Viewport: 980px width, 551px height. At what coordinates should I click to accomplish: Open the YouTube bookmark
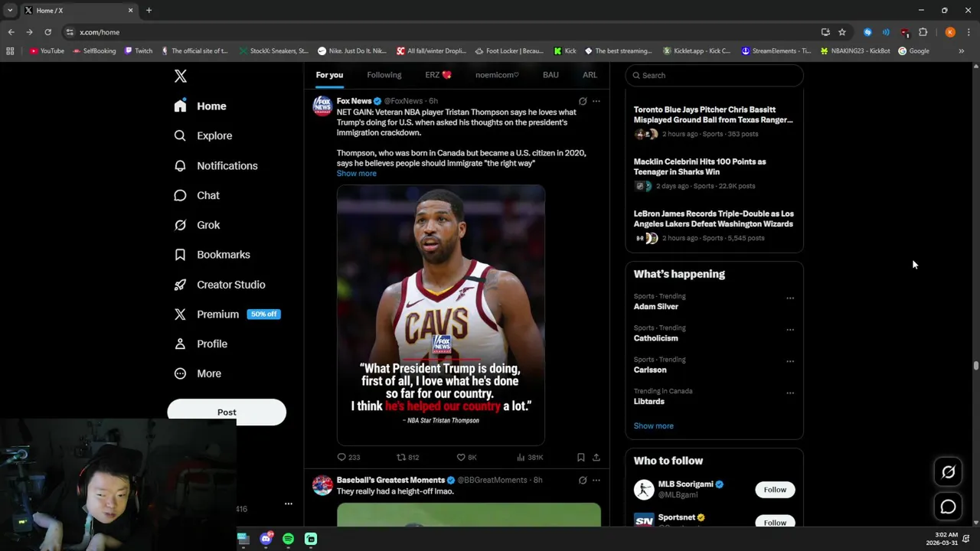[x=47, y=51]
